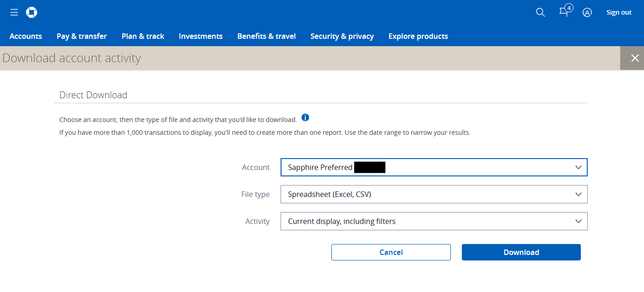Open the search magnifier icon
The width and height of the screenshot is (644, 292).
click(x=540, y=12)
